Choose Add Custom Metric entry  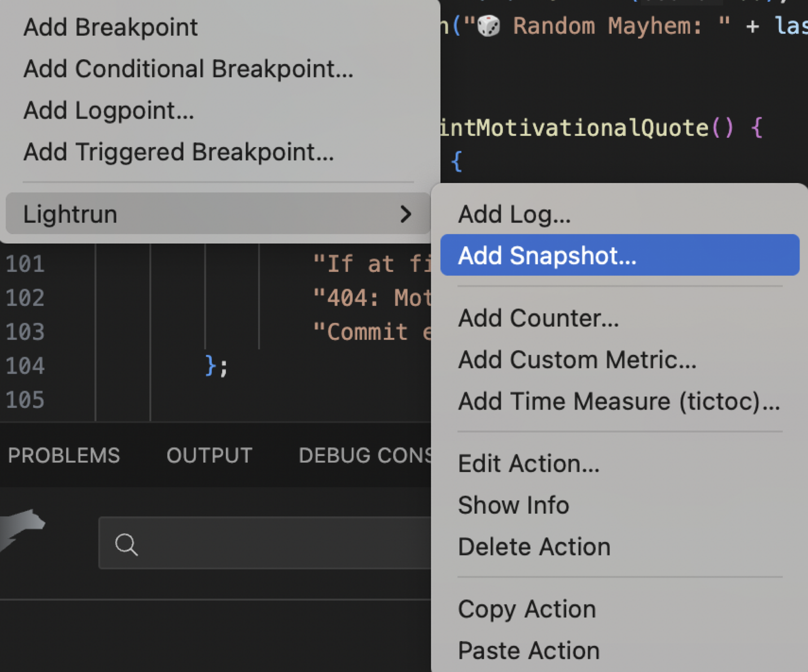tap(577, 360)
